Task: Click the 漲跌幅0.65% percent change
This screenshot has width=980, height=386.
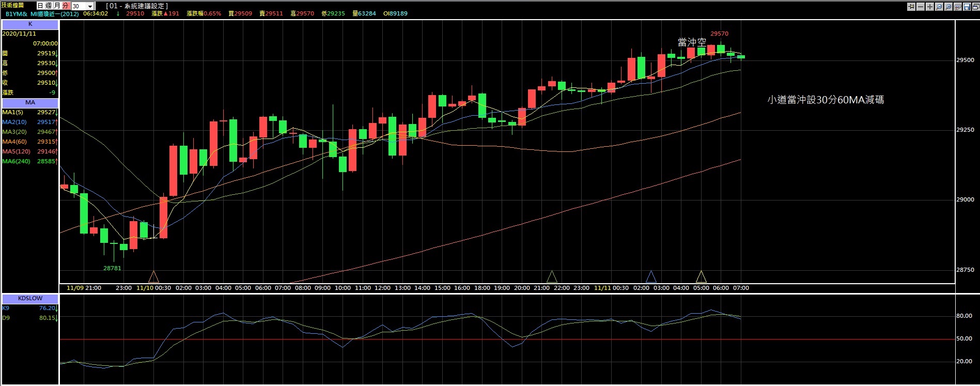Action: click(204, 13)
